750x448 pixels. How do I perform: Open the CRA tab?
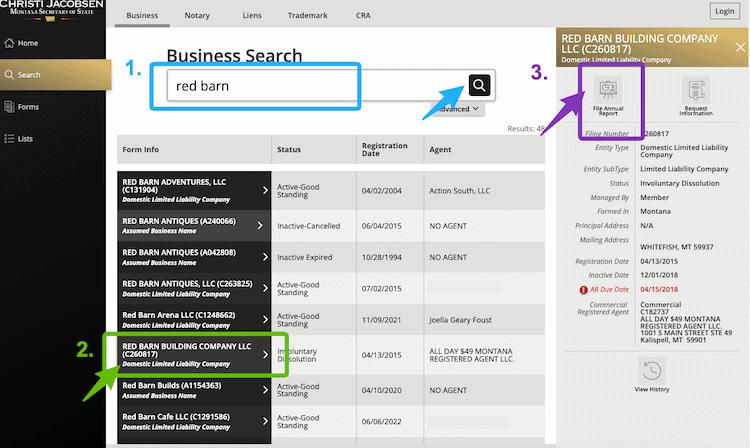[x=362, y=17]
